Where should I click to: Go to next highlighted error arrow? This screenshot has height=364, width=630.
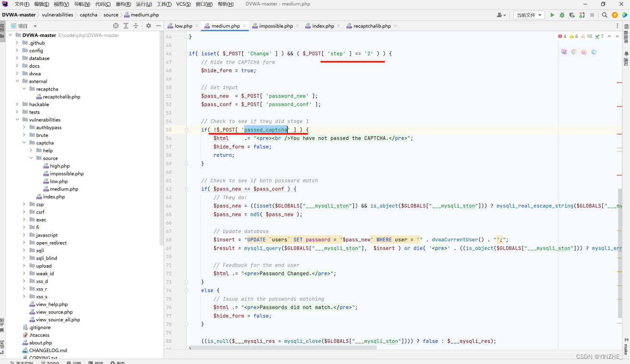[x=618, y=36]
